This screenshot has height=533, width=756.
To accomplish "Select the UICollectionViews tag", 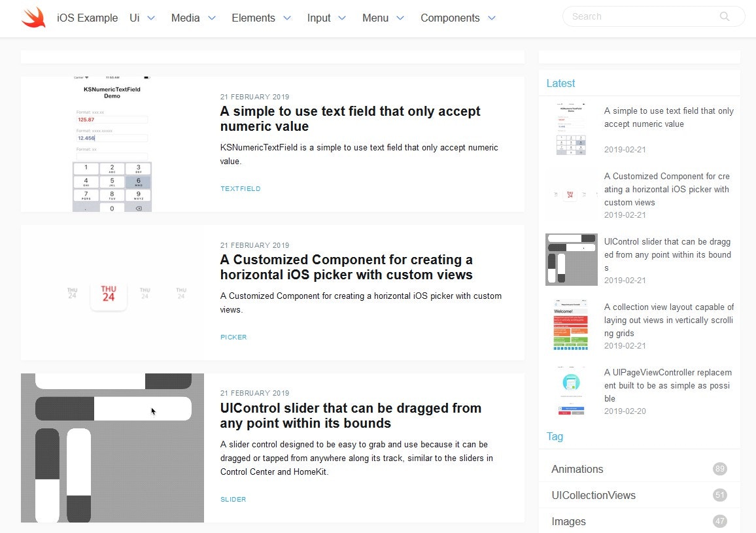I will pos(594,495).
